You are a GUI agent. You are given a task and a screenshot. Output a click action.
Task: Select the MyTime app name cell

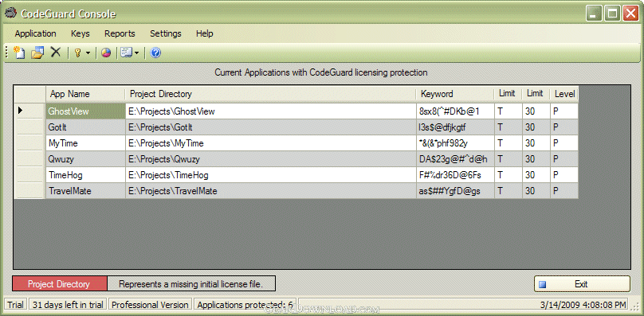[x=85, y=143]
